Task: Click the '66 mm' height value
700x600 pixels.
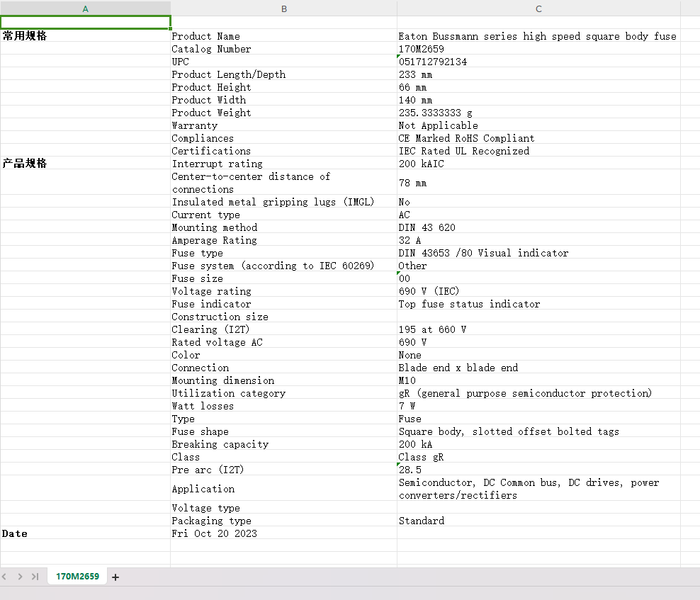Action: (538, 87)
